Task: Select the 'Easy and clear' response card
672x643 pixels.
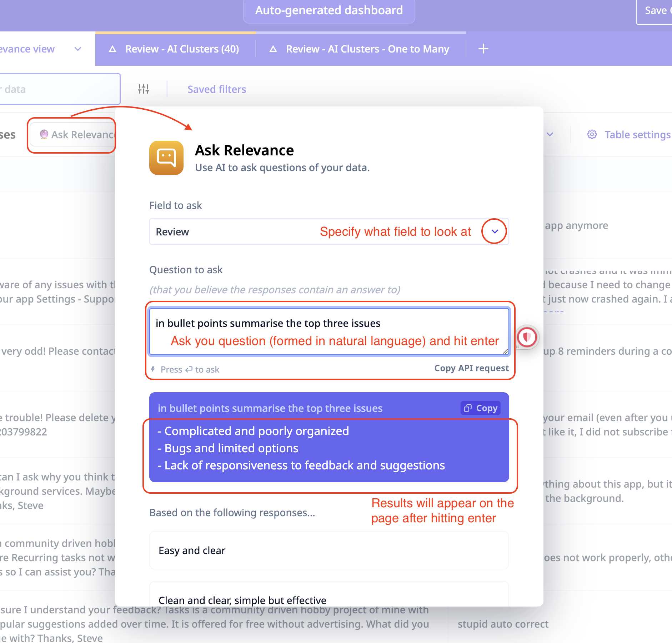Action: point(329,550)
